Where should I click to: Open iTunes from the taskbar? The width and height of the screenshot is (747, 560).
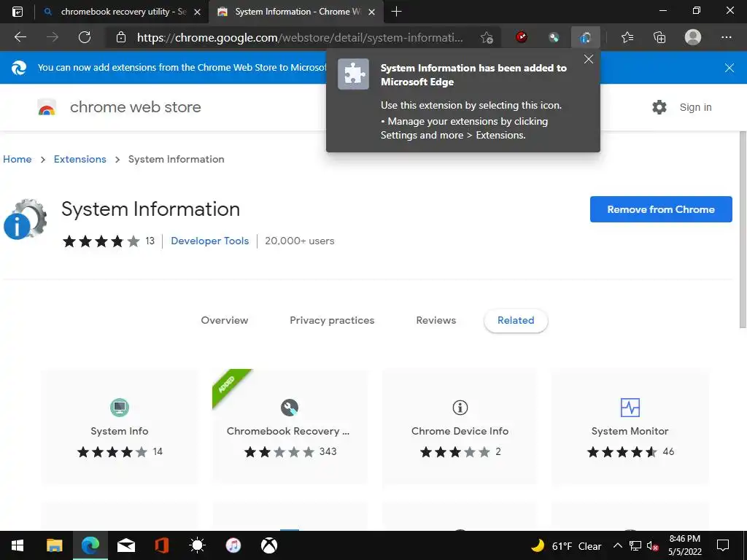pos(233,545)
